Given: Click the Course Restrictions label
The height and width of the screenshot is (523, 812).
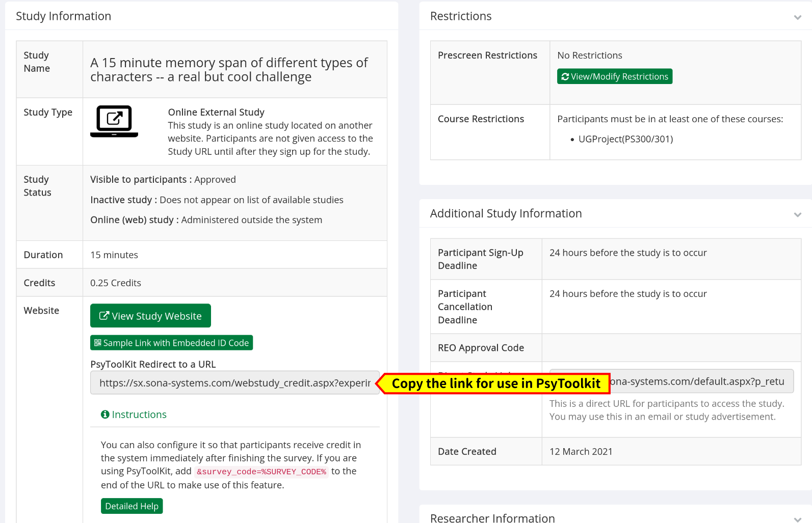Looking at the screenshot, I should 481,119.
